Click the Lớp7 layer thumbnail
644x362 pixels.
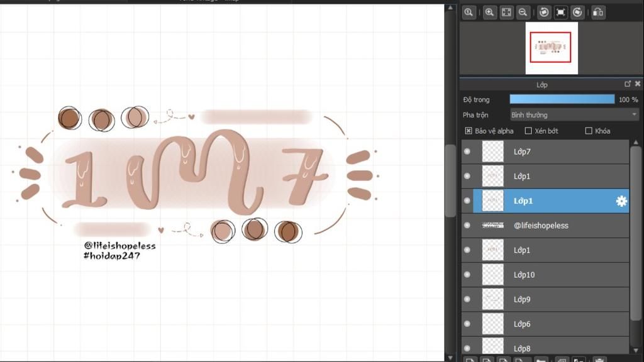coord(492,151)
